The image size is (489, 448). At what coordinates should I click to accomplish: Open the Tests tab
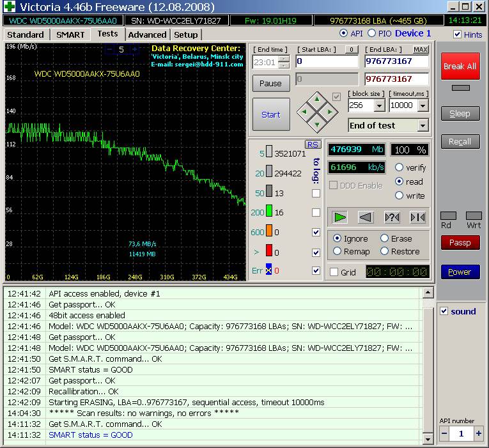(x=107, y=34)
